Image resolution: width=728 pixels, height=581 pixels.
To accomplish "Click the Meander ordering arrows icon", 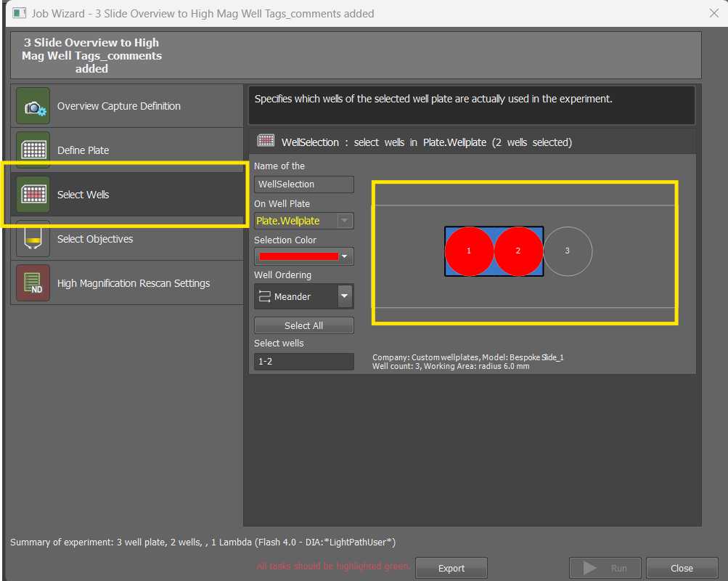I will [x=265, y=296].
